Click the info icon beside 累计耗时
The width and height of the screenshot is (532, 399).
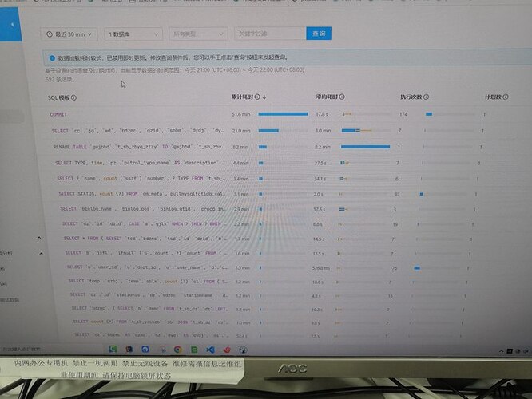point(257,97)
